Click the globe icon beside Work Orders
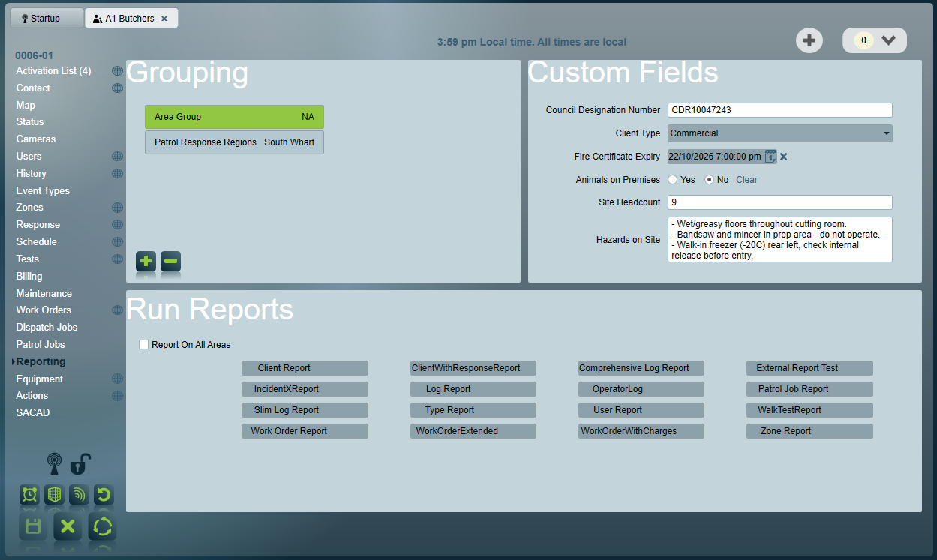 click(117, 310)
